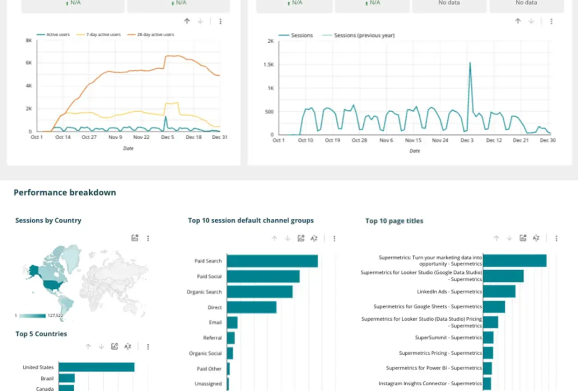Screen dimensions: 578x391
Task: Click the United States bar in Top 5 Countries
Action: coord(97,367)
